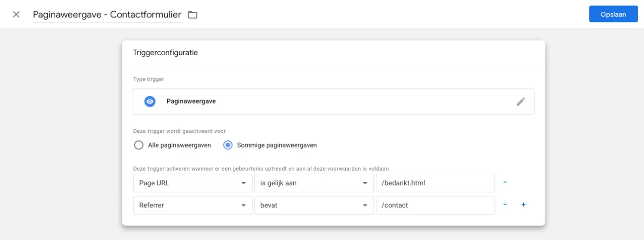Click the '/contact' value field

coord(435,205)
